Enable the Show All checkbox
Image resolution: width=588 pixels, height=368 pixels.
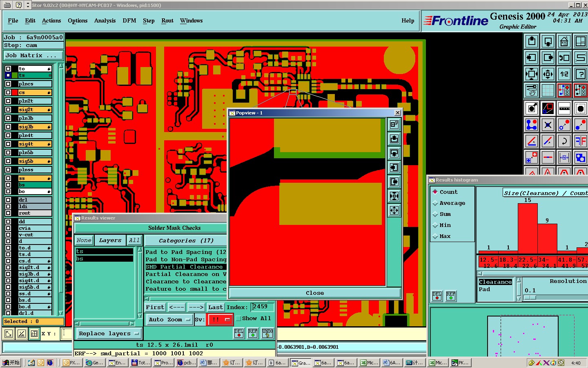pyautogui.click(x=238, y=319)
